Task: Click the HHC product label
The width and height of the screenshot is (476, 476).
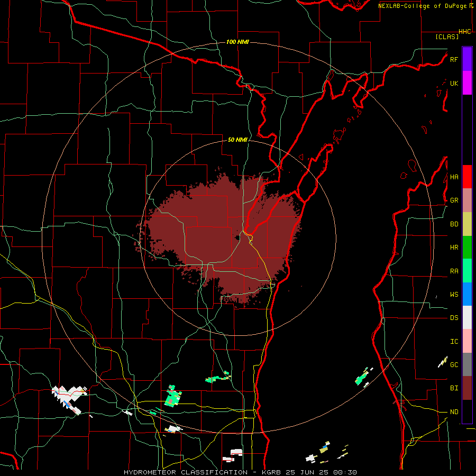Action: [x=465, y=32]
